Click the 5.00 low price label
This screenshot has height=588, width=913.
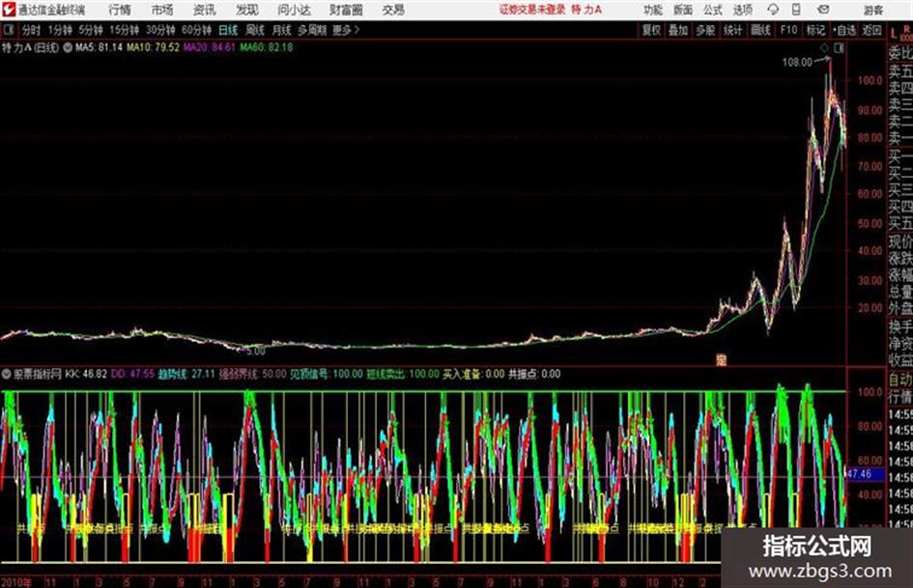[256, 351]
